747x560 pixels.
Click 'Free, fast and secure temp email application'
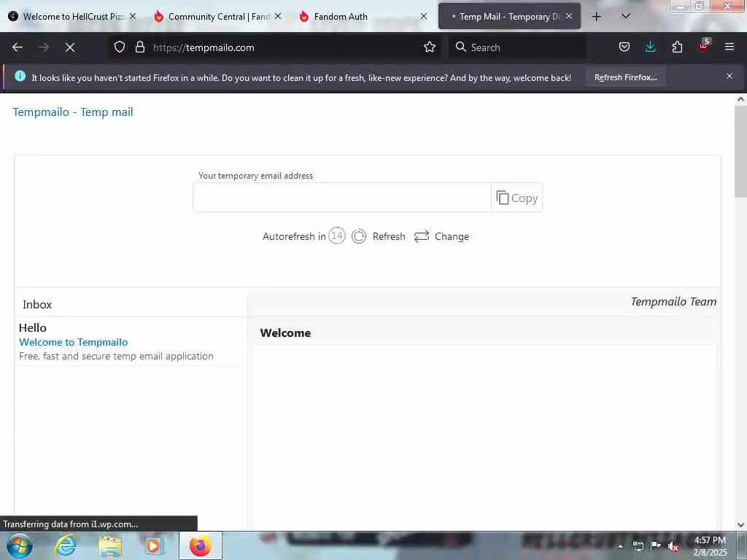pos(116,356)
